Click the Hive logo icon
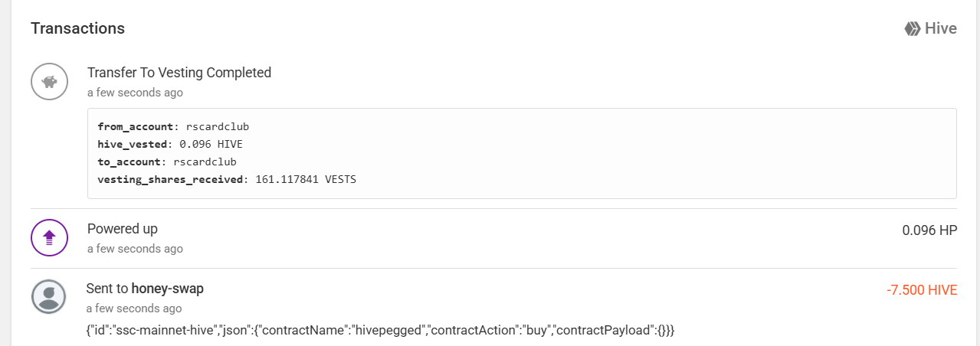 click(x=912, y=29)
